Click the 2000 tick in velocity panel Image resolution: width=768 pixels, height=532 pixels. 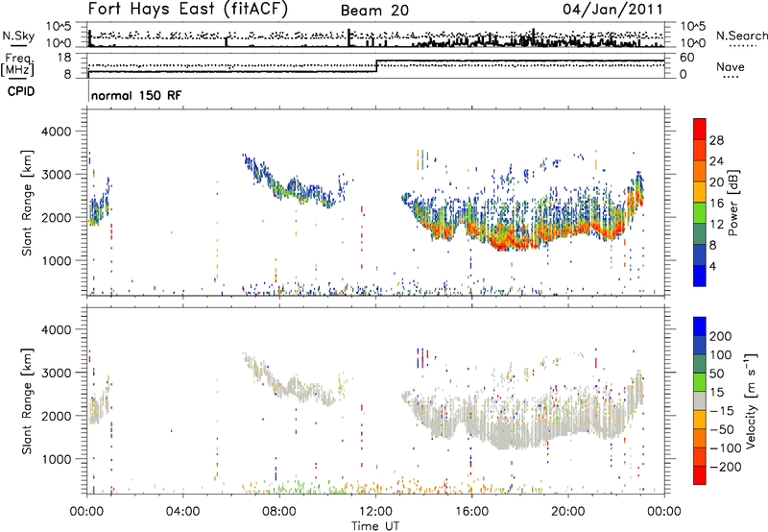click(56, 416)
